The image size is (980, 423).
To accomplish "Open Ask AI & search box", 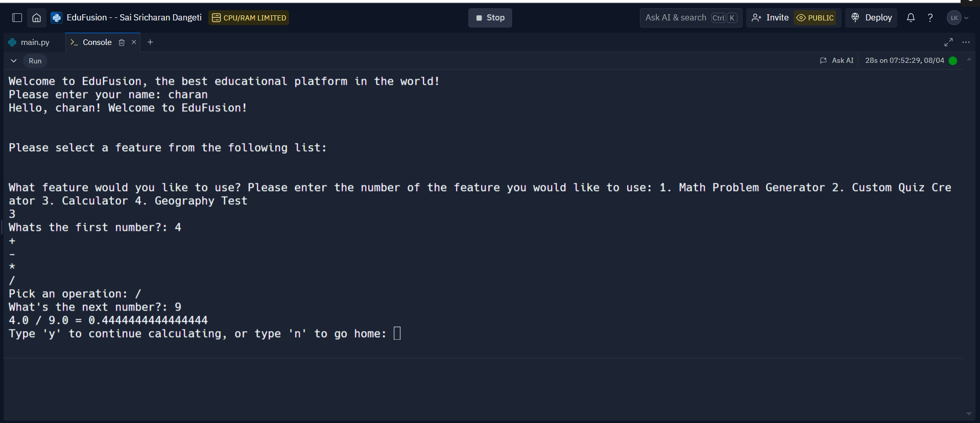I will (x=690, y=18).
